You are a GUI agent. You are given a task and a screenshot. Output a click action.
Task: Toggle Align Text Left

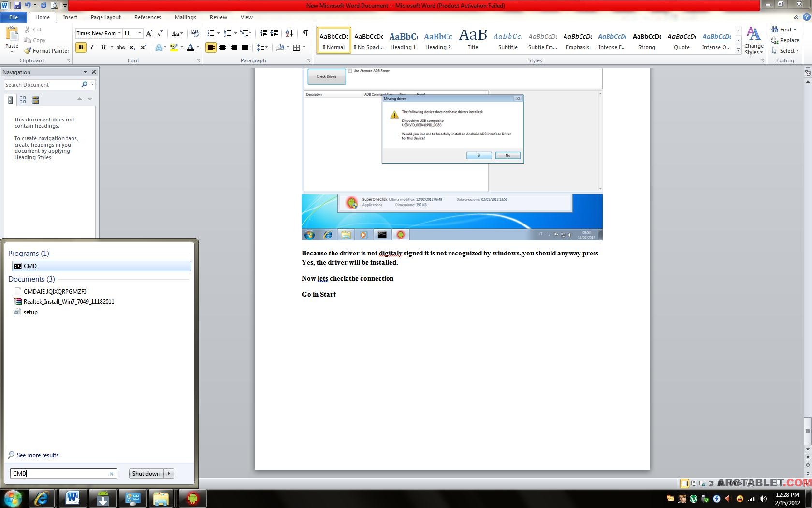coord(211,47)
